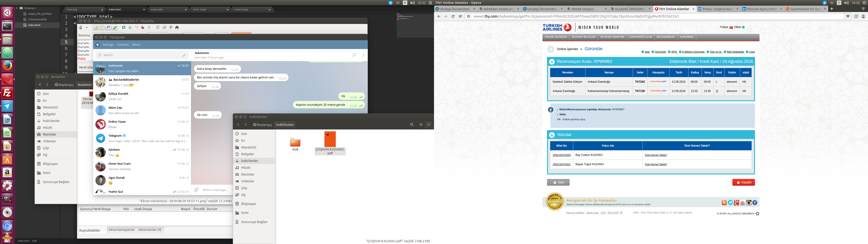Switch to Yemek Oluştur browser tab
The height and width of the screenshot is (244, 868).
coord(587,9)
